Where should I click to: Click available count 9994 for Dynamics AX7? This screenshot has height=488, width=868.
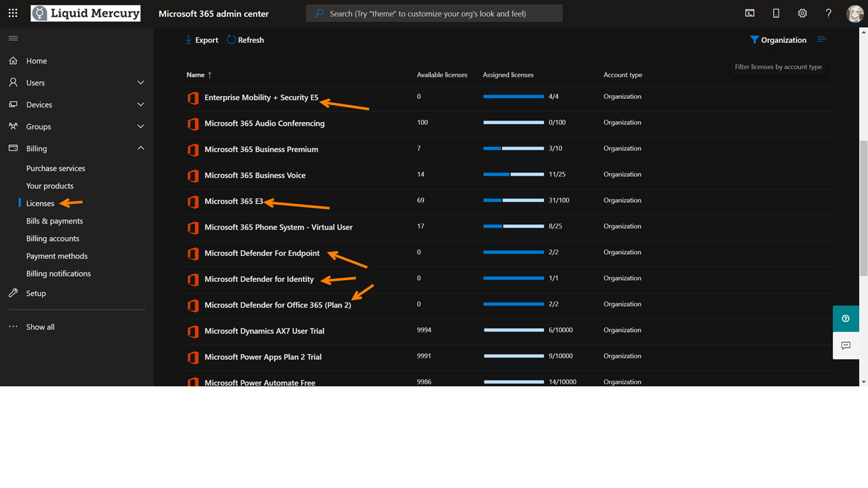[x=424, y=330]
